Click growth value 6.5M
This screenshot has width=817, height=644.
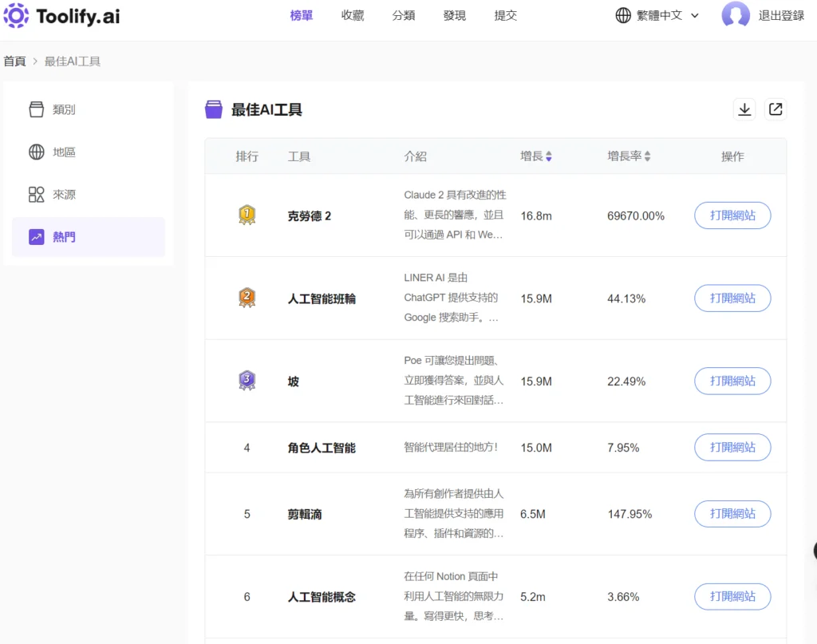point(532,514)
